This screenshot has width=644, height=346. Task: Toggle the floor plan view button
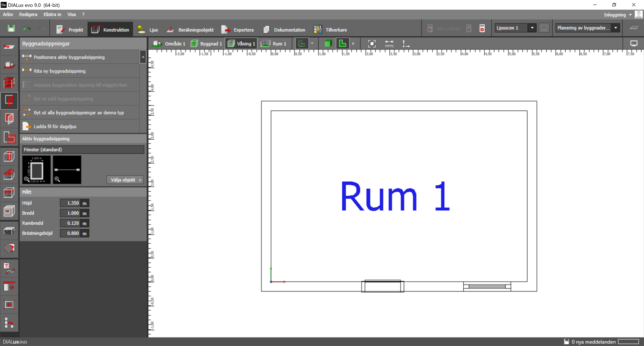click(342, 43)
